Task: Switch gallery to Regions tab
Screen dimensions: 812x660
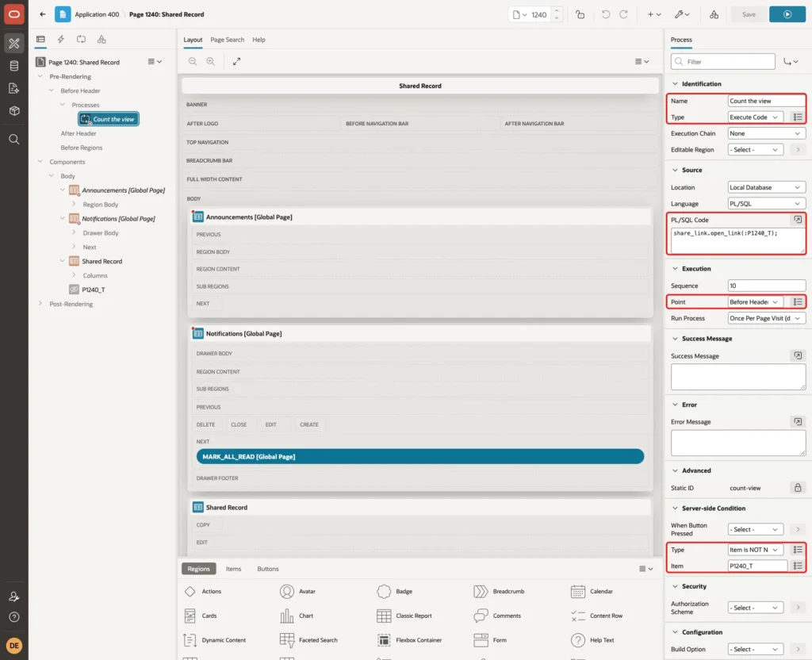Action: pos(199,569)
